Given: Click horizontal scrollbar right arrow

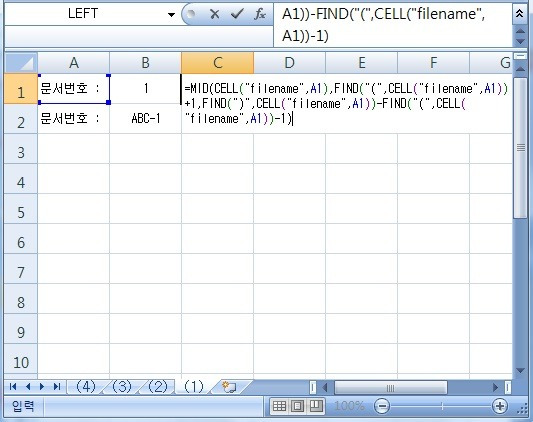Looking at the screenshot, I should (495, 387).
